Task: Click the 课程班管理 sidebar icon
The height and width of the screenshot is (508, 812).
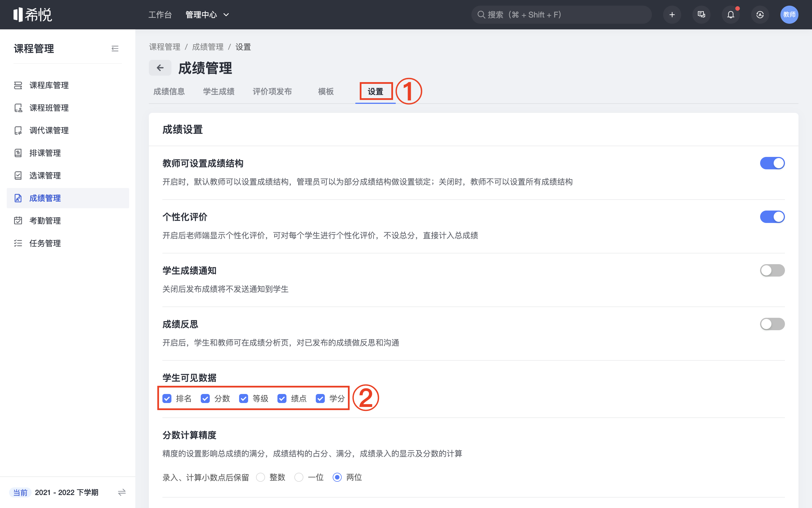Action: point(18,108)
